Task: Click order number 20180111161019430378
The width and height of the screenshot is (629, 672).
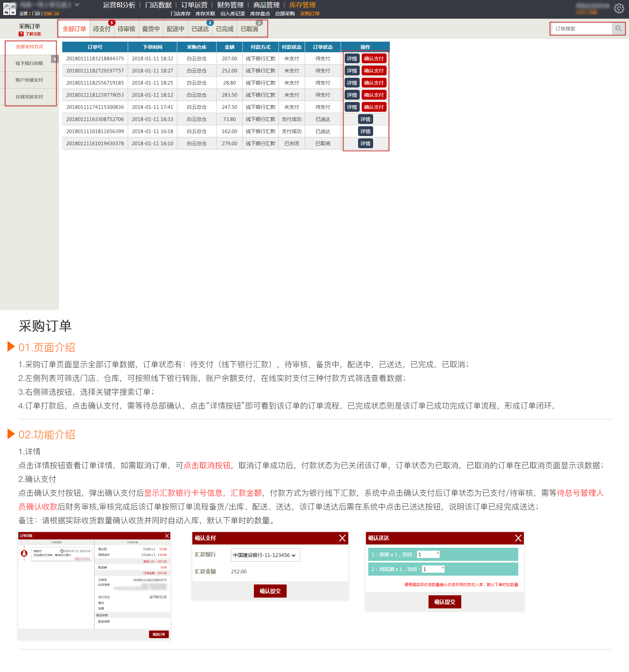Action: [x=95, y=144]
